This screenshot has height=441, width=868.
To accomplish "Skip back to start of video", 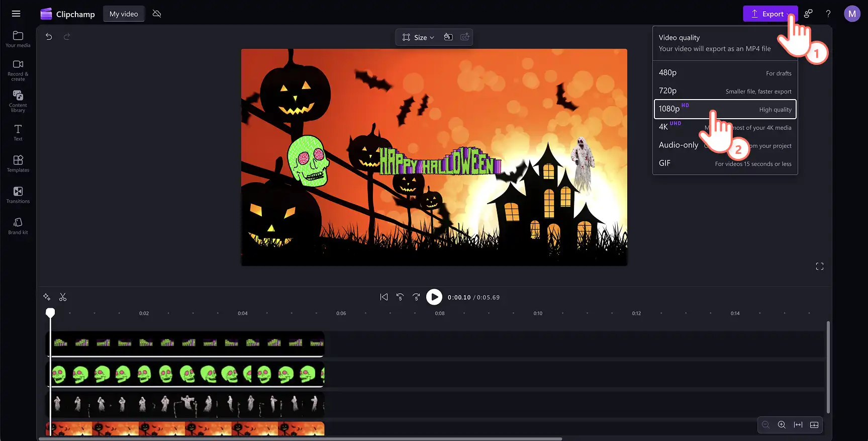I will [384, 297].
